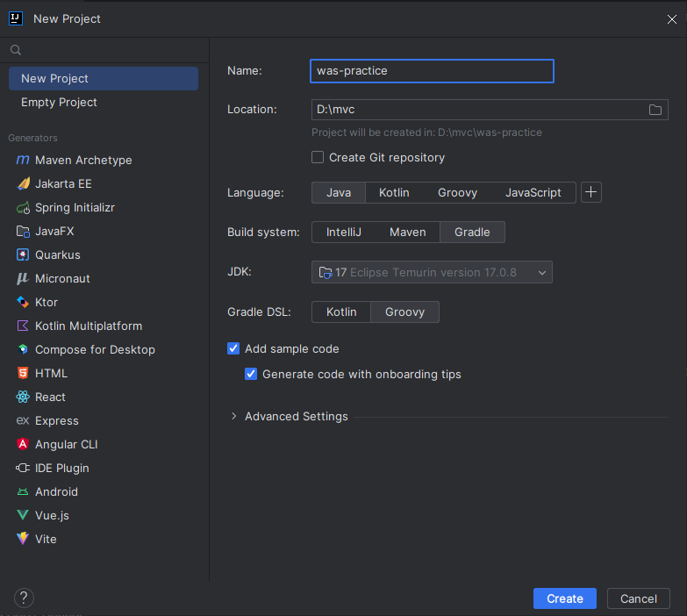
Task: Set Gradle DSL to Kotlin
Action: click(341, 312)
